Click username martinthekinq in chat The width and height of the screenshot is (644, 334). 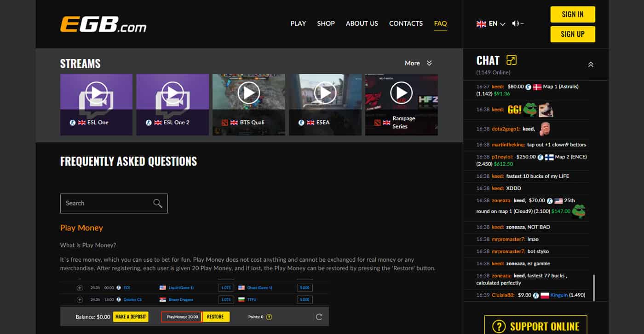click(508, 145)
